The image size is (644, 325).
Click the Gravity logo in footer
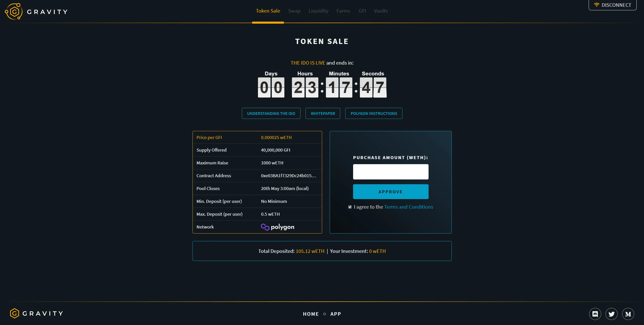point(36,313)
